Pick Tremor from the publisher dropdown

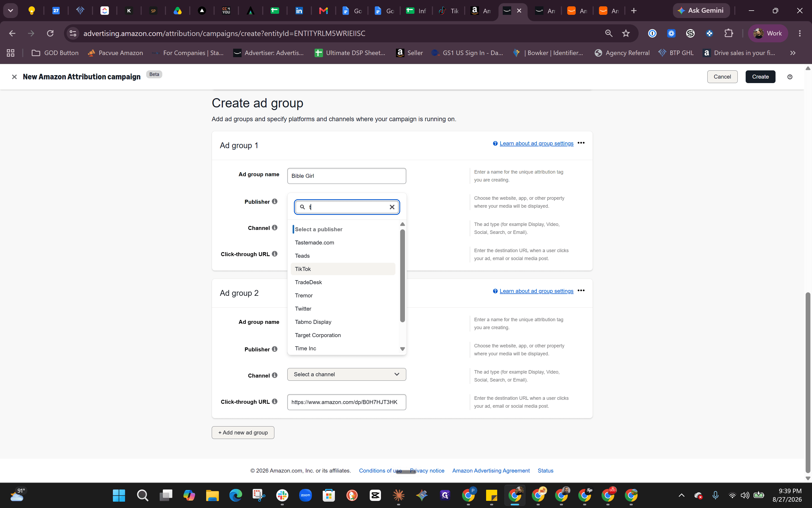tap(343, 295)
